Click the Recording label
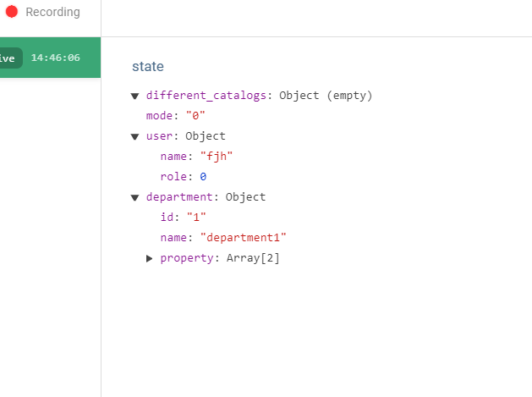This screenshot has height=397, width=532. (53, 12)
